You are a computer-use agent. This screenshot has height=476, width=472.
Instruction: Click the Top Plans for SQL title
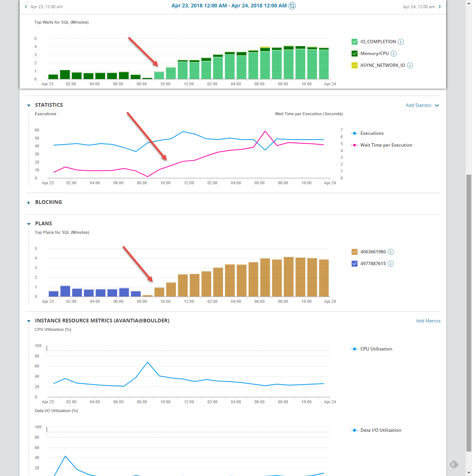pyautogui.click(x=62, y=232)
